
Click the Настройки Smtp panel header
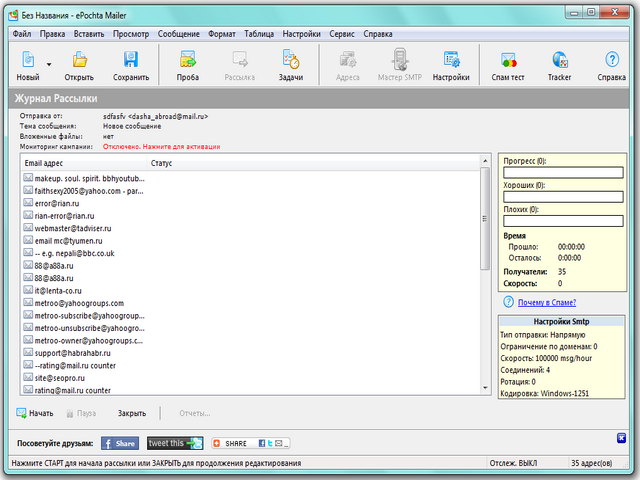562,322
